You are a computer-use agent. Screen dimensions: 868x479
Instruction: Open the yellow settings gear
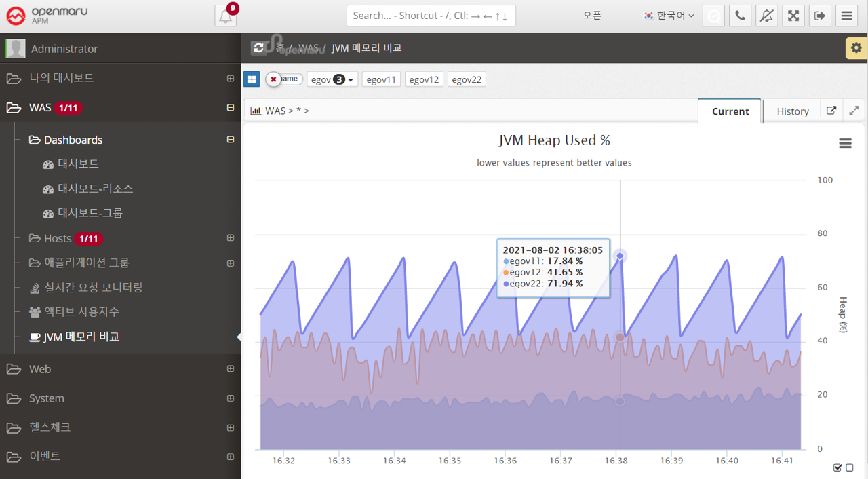click(x=856, y=48)
